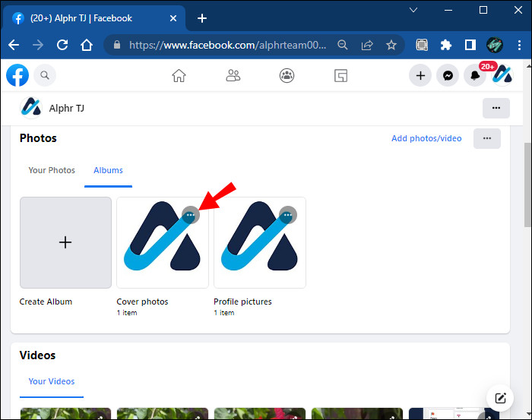Viewport: 532px width, 420px height.
Task: Open the Friends icon in navigation
Action: (x=233, y=76)
